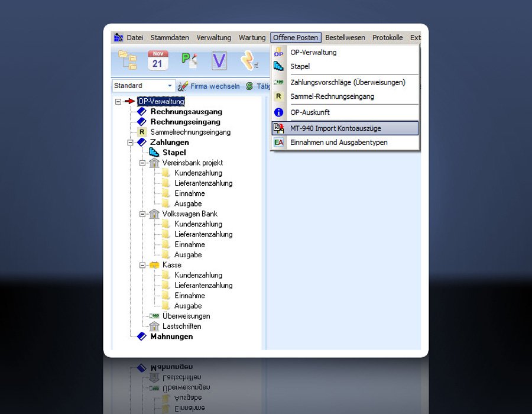This screenshot has width=532, height=414.
Task: Click the blue info icon beside OP-Auskunft
Action: click(x=278, y=112)
